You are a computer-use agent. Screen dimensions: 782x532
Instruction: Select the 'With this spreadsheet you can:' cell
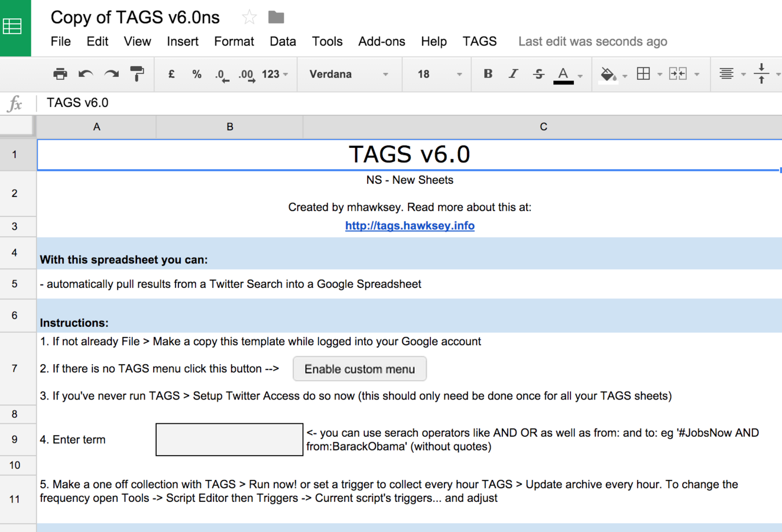[410, 254]
